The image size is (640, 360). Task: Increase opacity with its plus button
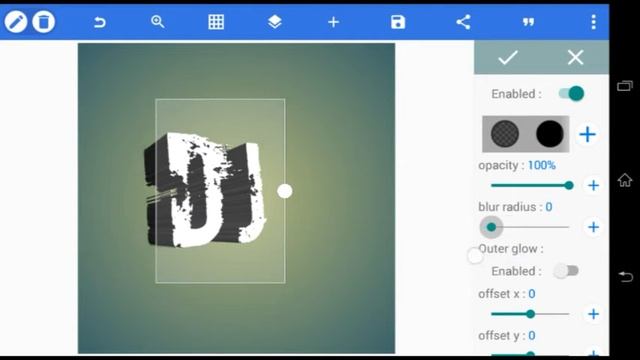[x=593, y=186]
